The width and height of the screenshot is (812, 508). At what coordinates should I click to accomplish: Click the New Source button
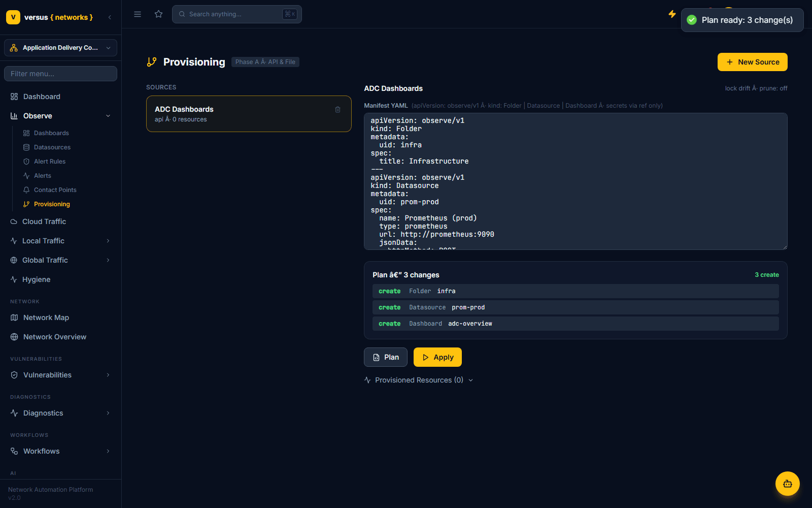(752, 62)
